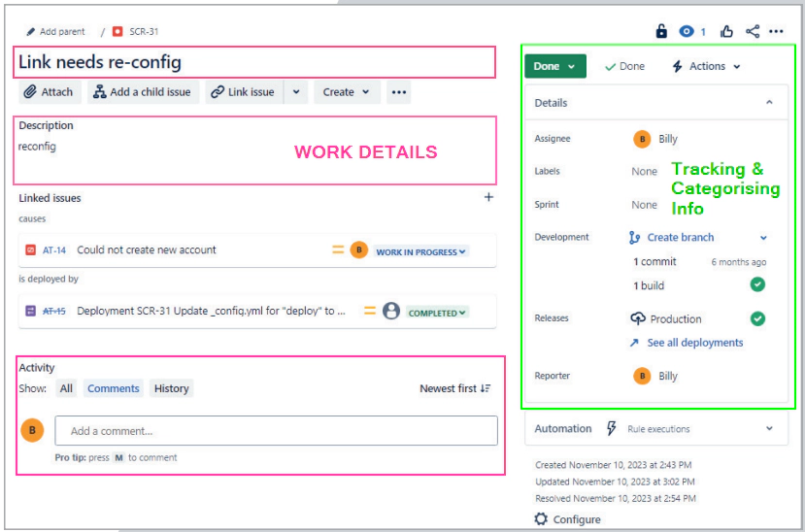Screen dimensions: 805x532
Task: Click unassigned avatar on AT-15 row
Action: click(x=391, y=311)
